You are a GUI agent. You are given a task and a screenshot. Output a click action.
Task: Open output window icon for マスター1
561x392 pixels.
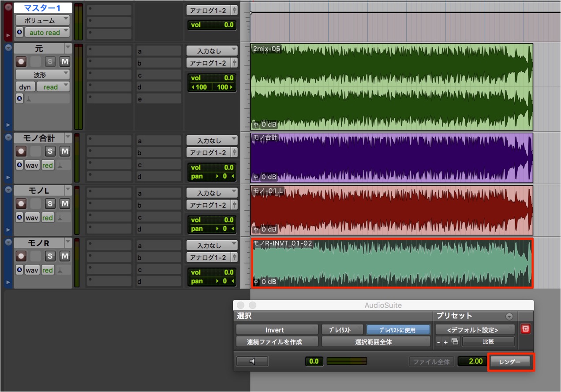(x=235, y=11)
